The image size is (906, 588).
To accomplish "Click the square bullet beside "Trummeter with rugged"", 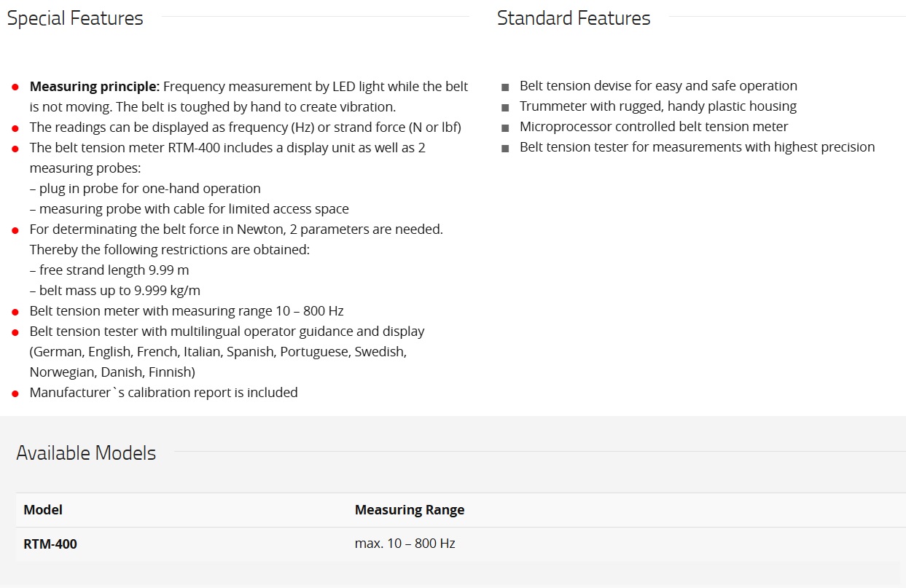I will coord(505,108).
